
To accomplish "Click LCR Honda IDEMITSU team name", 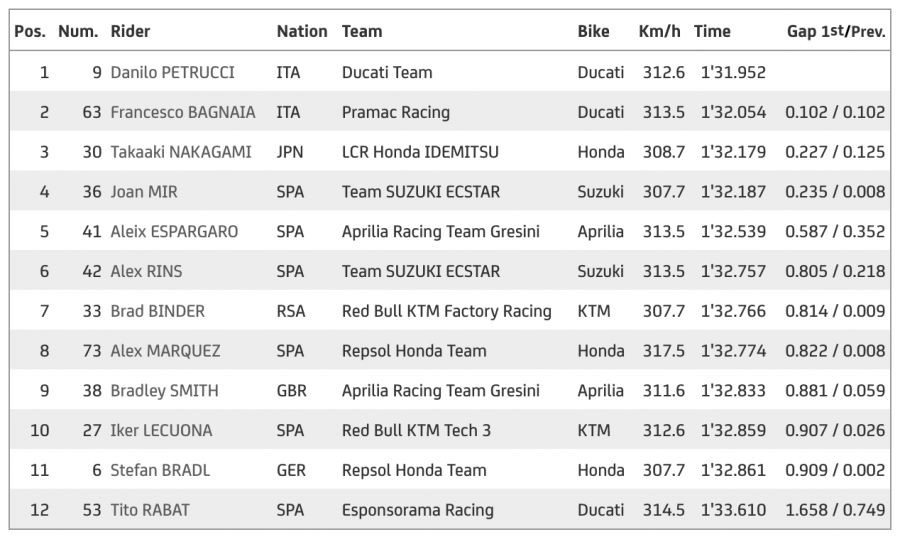I will (420, 152).
